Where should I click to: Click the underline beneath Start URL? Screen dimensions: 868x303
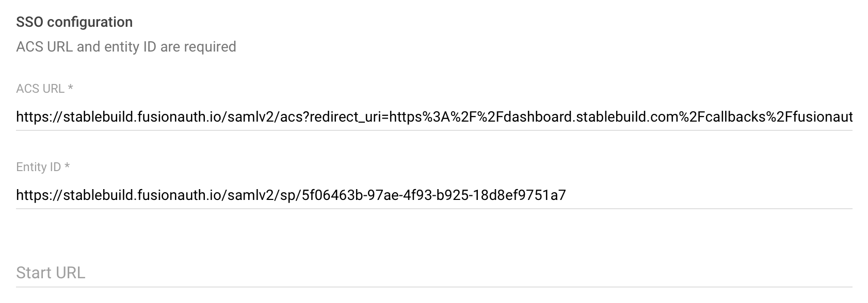click(433, 287)
